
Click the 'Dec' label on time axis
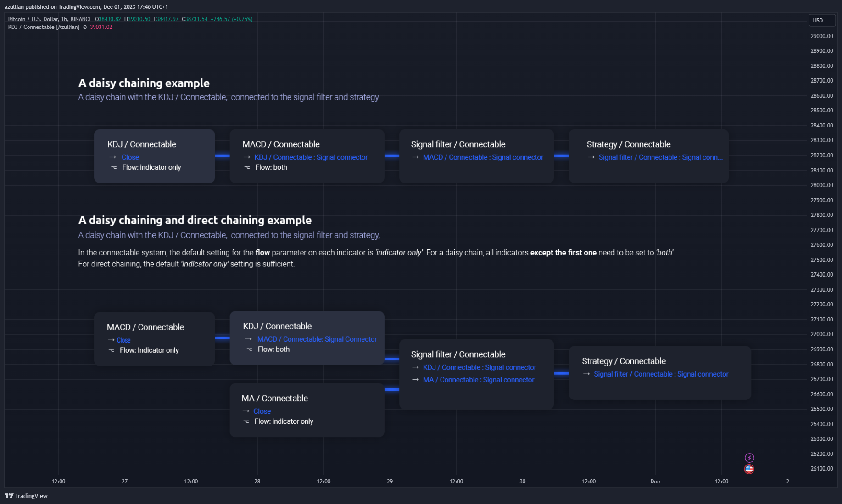[x=655, y=482]
